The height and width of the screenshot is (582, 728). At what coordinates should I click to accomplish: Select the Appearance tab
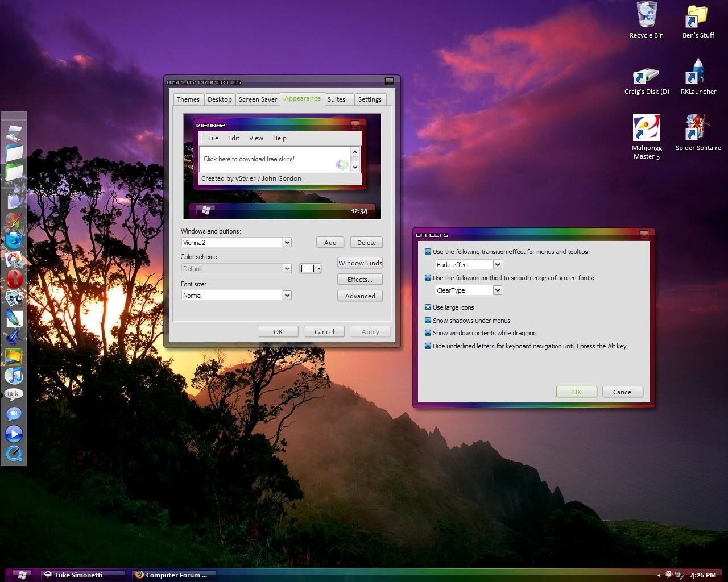click(302, 99)
